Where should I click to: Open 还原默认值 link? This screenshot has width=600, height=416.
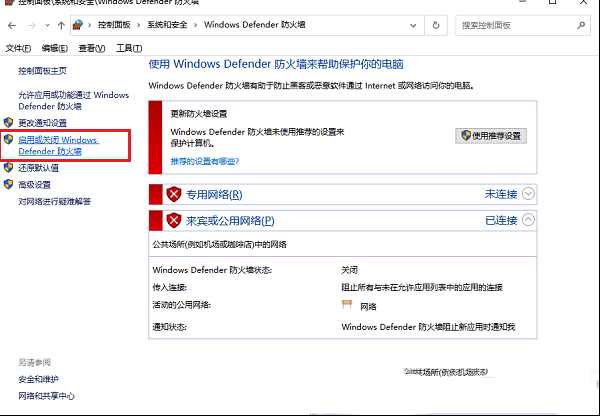(x=38, y=168)
